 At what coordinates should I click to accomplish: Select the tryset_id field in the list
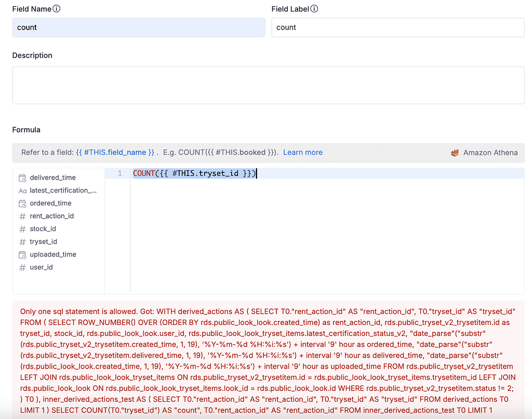tap(43, 241)
